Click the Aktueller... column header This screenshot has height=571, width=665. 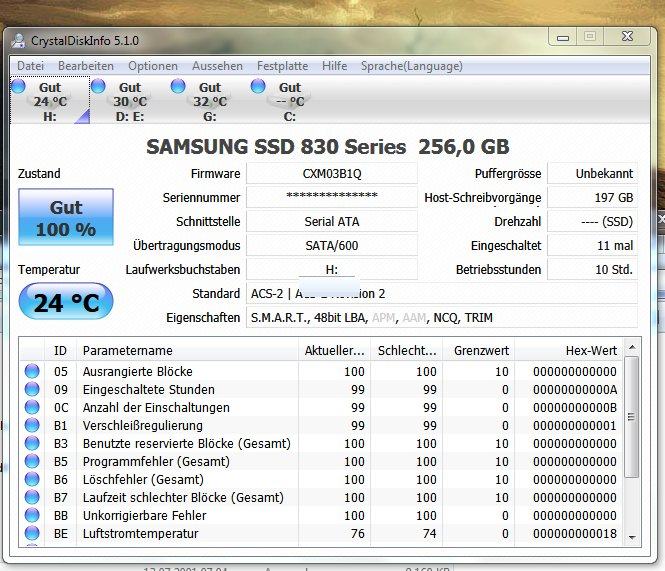click(334, 350)
